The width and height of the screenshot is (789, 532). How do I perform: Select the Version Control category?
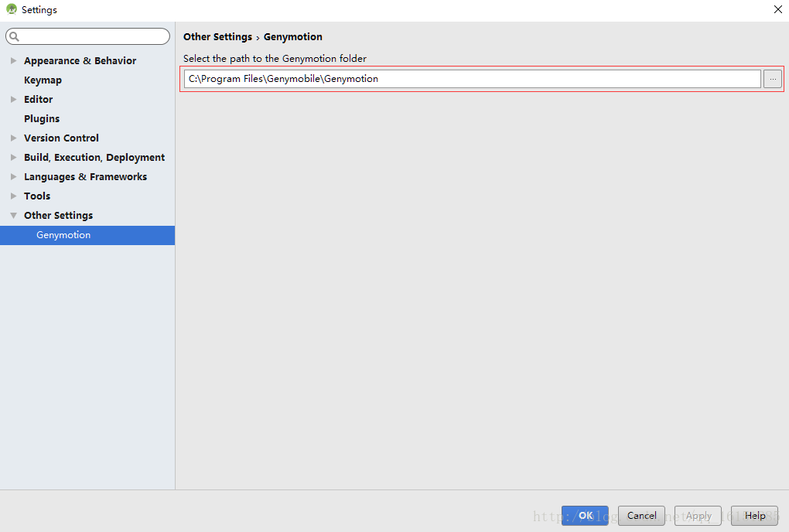pyautogui.click(x=61, y=138)
